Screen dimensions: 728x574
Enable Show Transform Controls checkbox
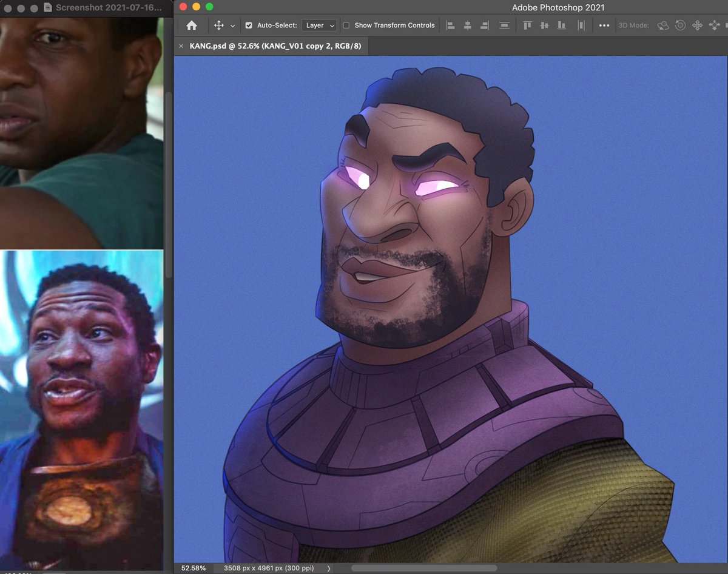coord(346,25)
